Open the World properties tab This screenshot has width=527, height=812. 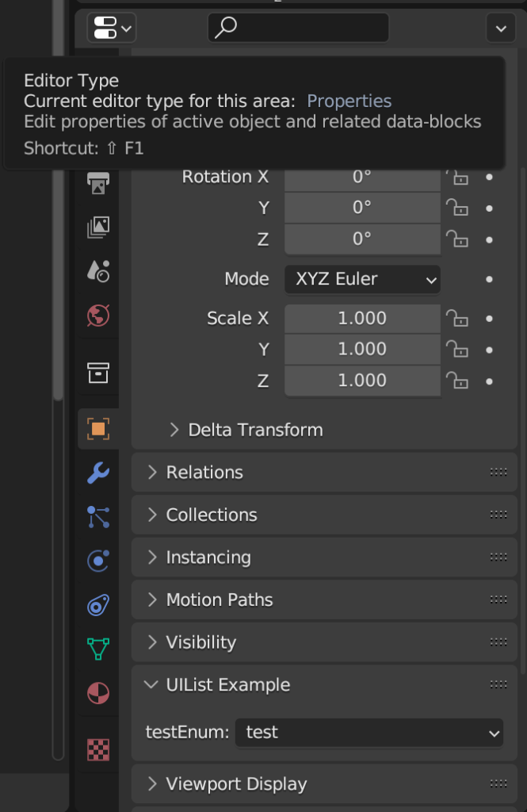click(x=97, y=316)
